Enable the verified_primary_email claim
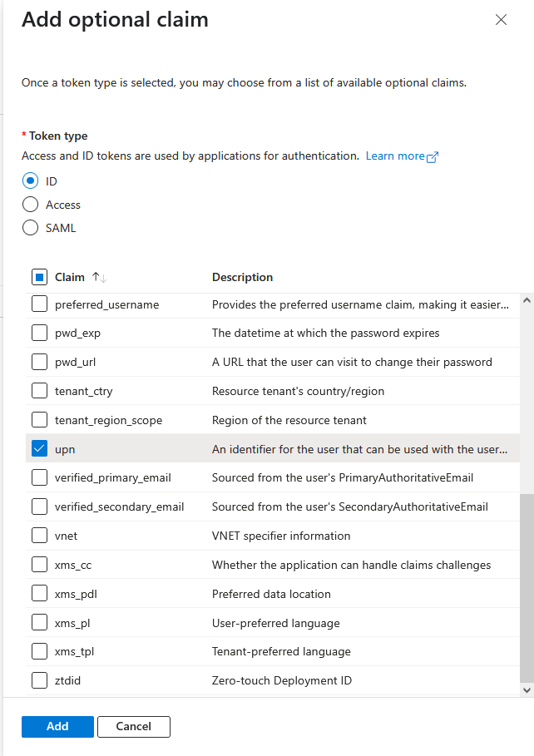Image resolution: width=534 pixels, height=756 pixels. (x=39, y=477)
